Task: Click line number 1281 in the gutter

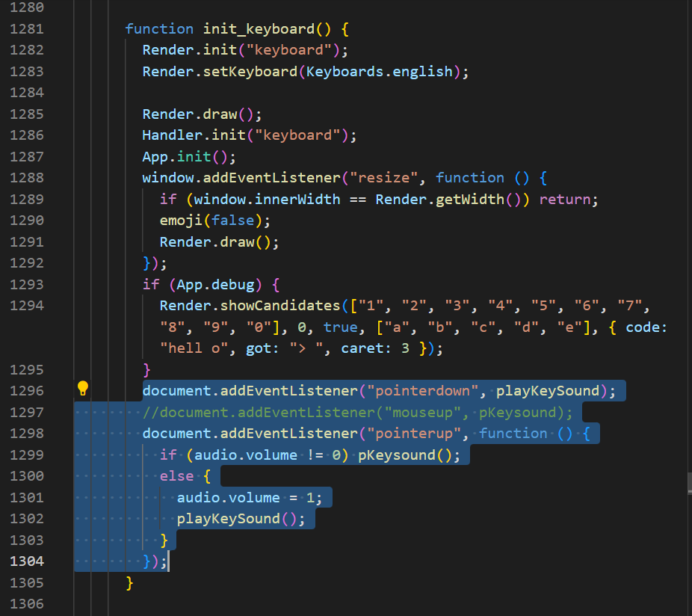Action: pyautogui.click(x=27, y=29)
